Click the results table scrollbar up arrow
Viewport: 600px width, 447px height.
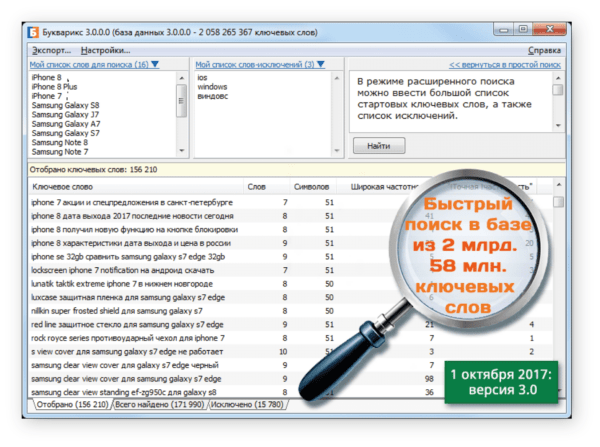click(x=559, y=185)
